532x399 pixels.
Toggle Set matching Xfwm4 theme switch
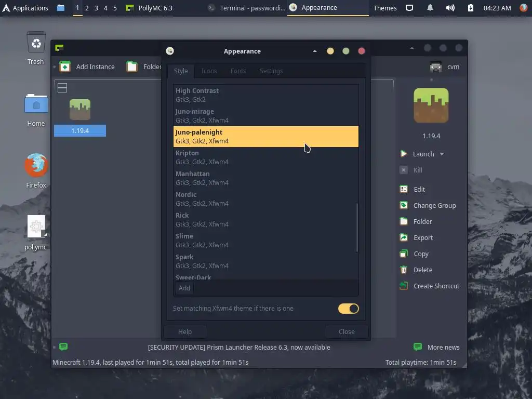(x=349, y=309)
